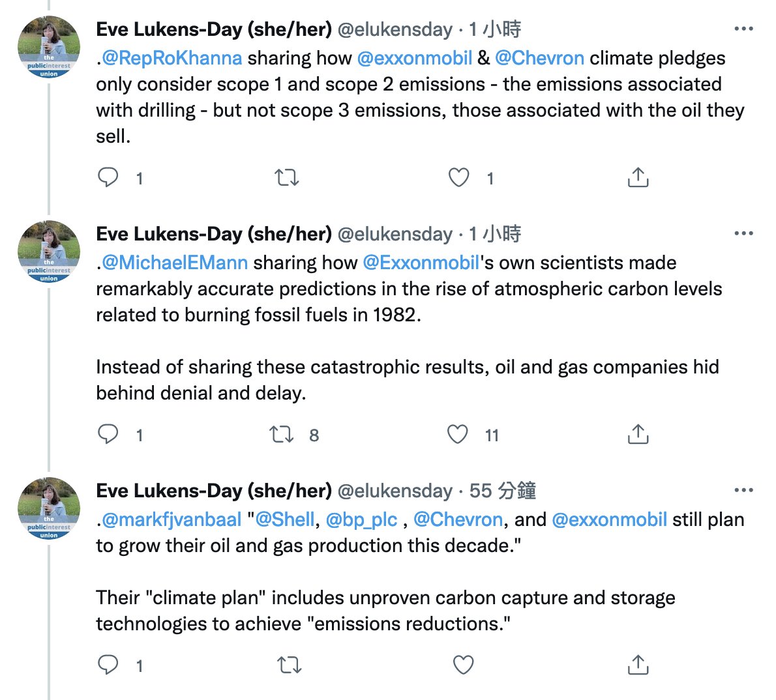Open more options on the 55 分鐘 tweet
The image size is (776, 700).
[x=743, y=489]
